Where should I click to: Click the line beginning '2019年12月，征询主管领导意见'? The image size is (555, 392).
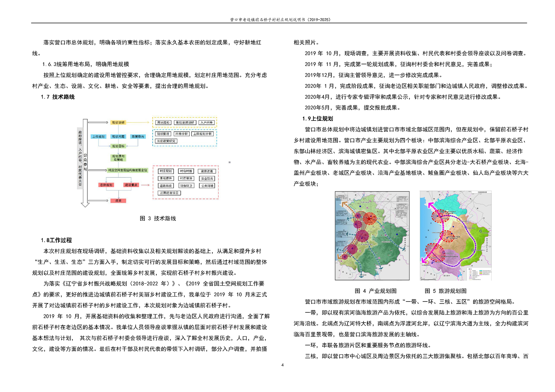[373, 75]
